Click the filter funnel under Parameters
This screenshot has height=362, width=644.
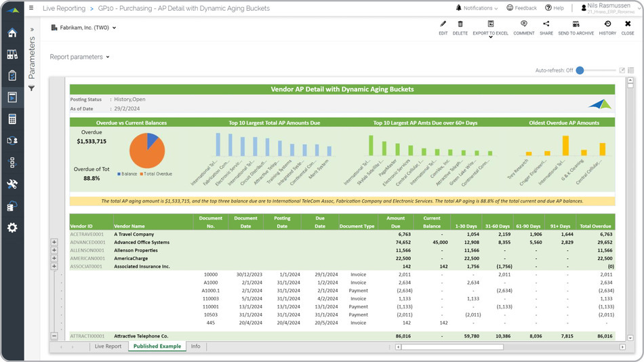tap(31, 89)
